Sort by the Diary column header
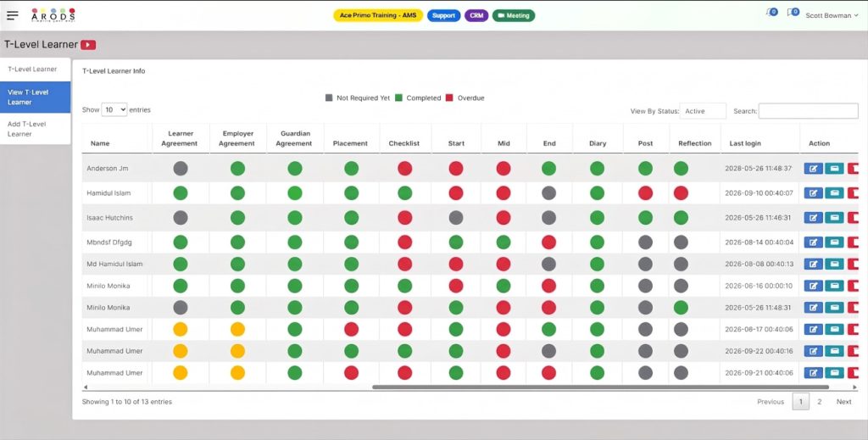Viewport: 868px width, 440px height. click(598, 143)
